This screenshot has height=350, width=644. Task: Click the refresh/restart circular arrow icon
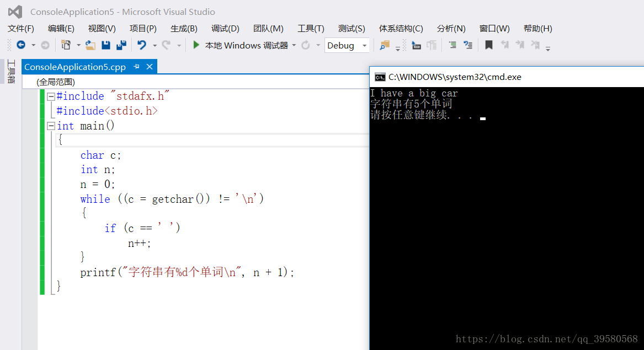pyautogui.click(x=306, y=45)
